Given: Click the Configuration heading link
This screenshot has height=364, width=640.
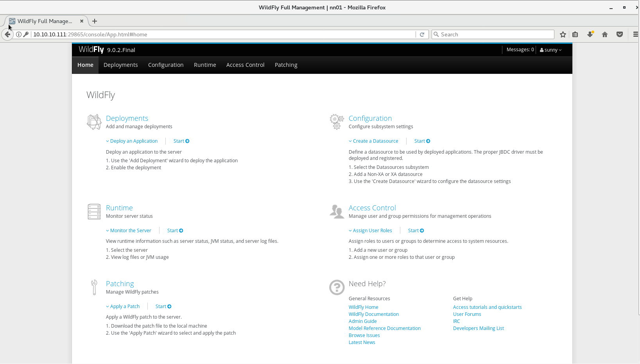Looking at the screenshot, I should [x=370, y=118].
